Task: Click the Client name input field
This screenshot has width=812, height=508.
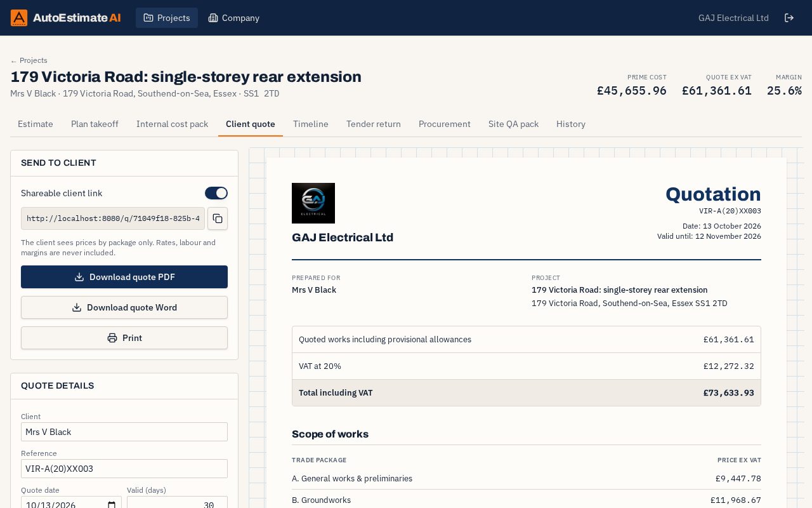Action: [x=124, y=432]
